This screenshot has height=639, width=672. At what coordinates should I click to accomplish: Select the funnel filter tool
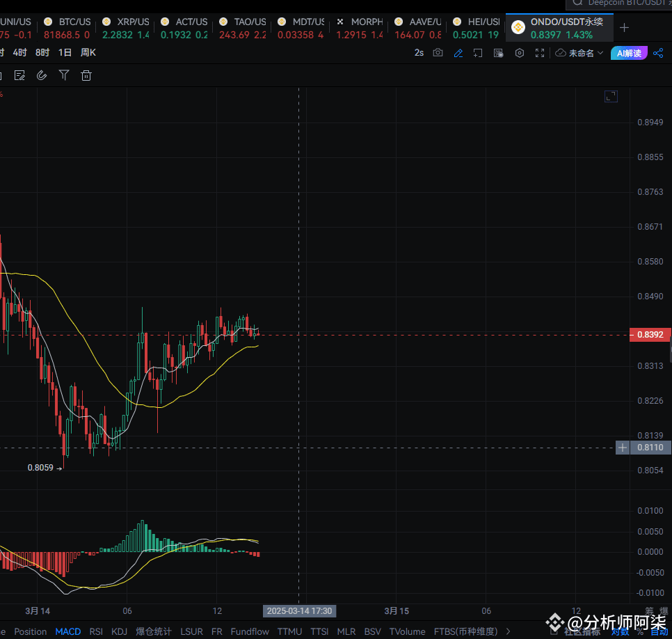[x=63, y=74]
